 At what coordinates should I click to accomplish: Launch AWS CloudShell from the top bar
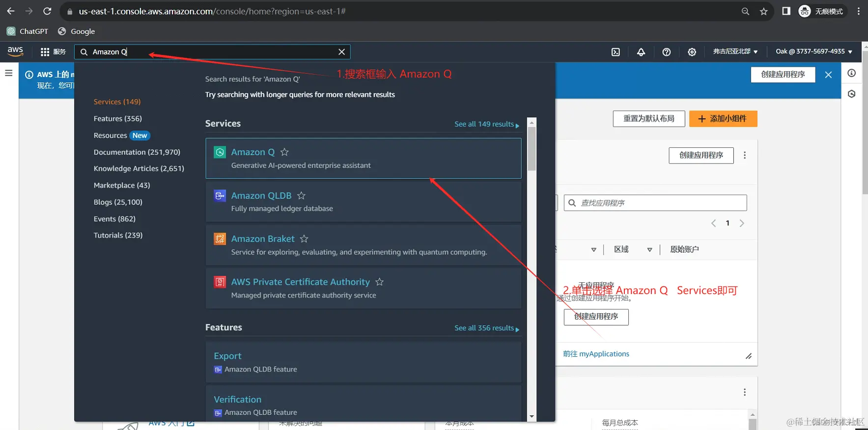tap(616, 52)
